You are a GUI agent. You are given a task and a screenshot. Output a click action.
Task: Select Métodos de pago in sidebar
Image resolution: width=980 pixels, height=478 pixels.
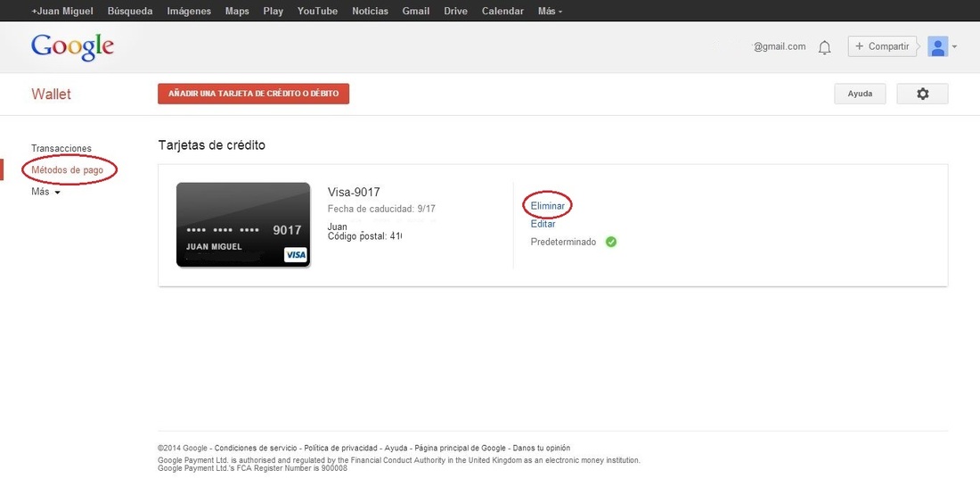pos(68,170)
